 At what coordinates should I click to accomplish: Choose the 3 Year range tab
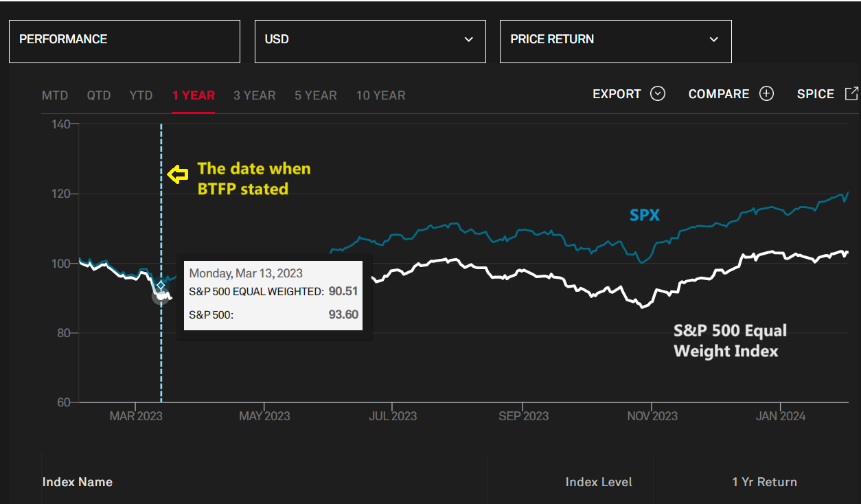coord(254,95)
